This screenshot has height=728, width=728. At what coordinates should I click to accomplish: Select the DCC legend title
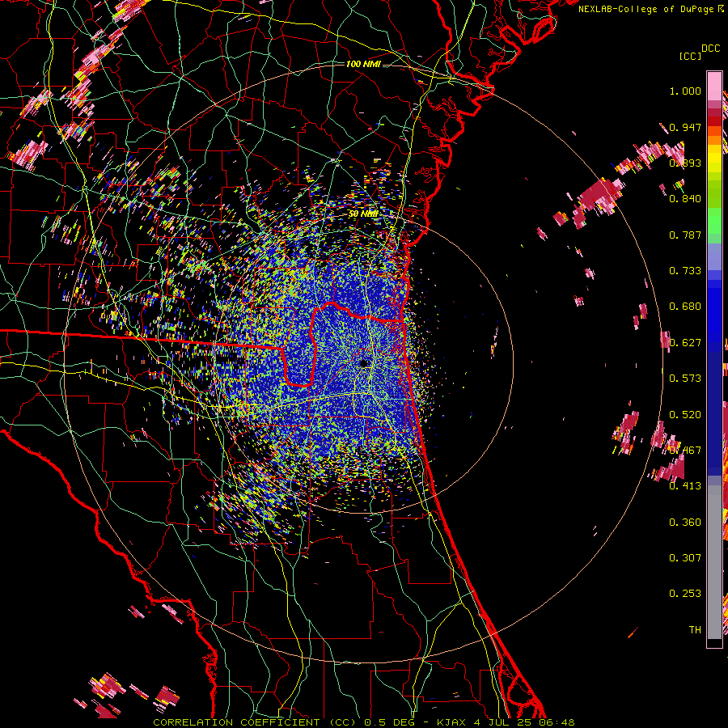711,49
